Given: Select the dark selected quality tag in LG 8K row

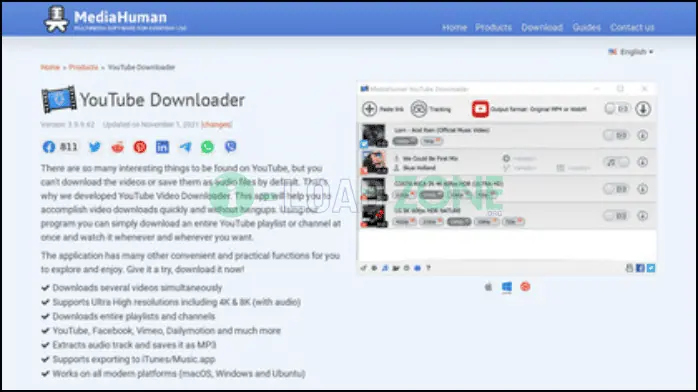Looking at the screenshot, I should [459, 222].
